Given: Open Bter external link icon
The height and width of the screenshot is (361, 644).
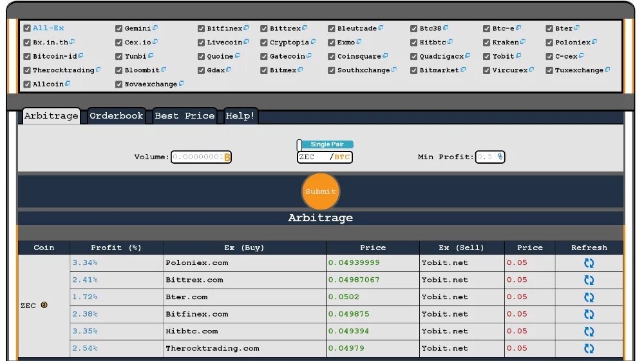Looking at the screenshot, I should (576, 28).
